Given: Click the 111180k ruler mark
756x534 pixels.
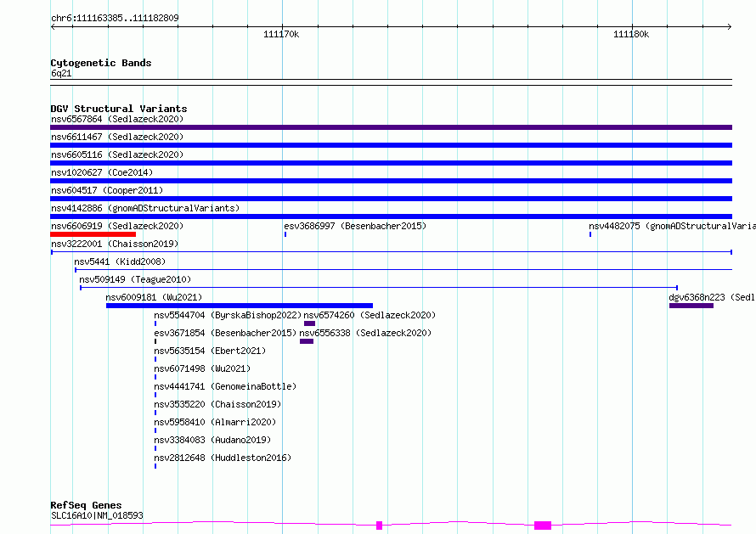Looking at the screenshot, I should (x=631, y=34).
